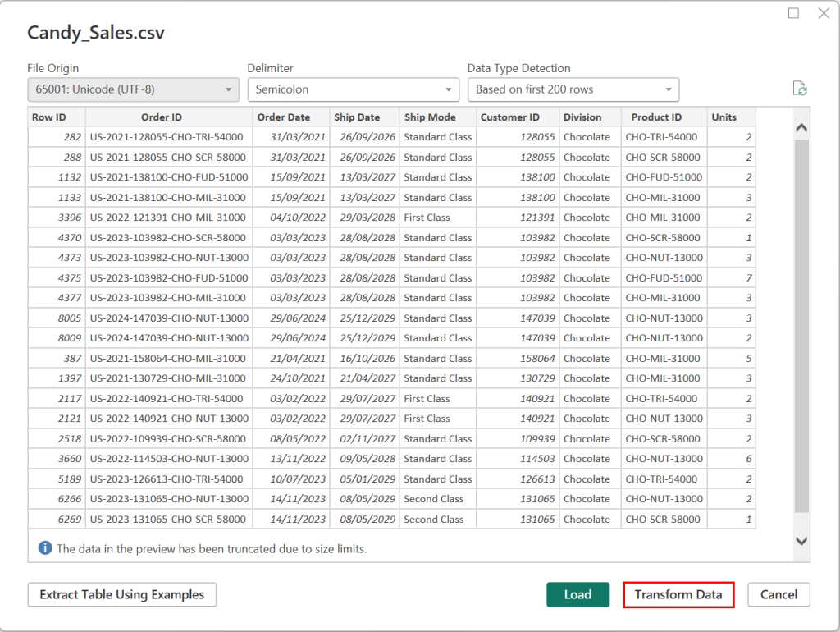The image size is (840, 632).
Task: Click cell US-2023-103982-CHO-MIL-31000
Action: point(169,298)
